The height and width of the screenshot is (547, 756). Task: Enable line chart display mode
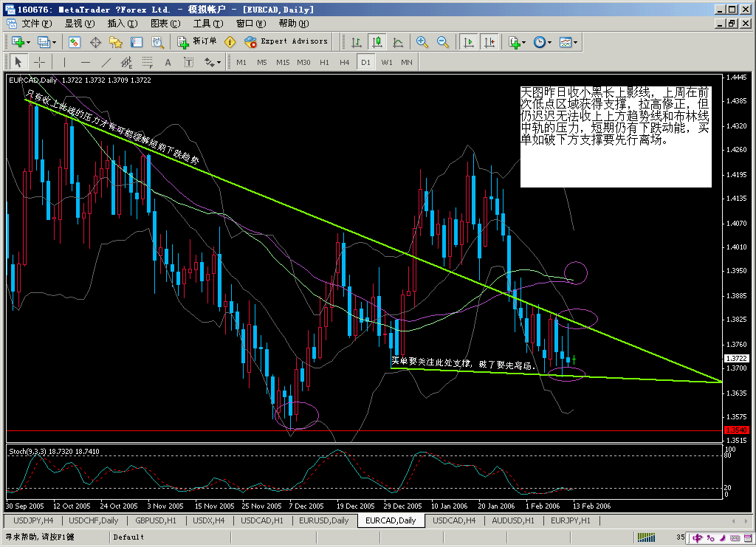pyautogui.click(x=398, y=42)
